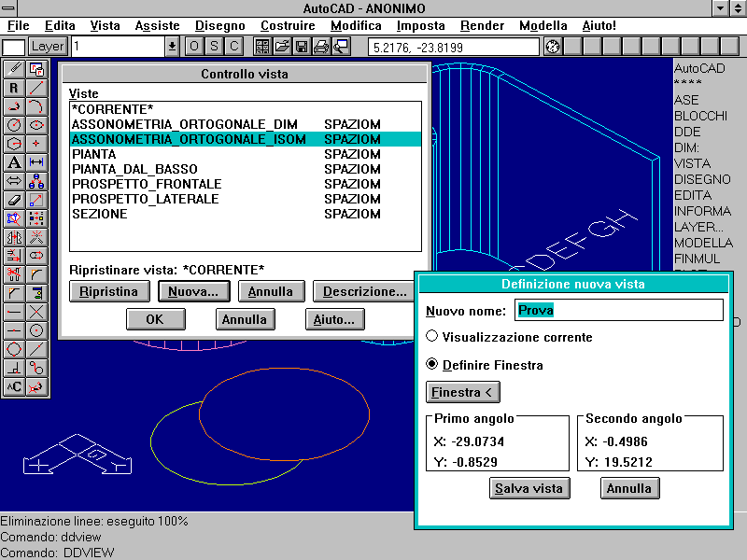The height and width of the screenshot is (560, 747).
Task: Select PROSPETTO_FRONTALE in the Viste list
Action: coord(246,184)
